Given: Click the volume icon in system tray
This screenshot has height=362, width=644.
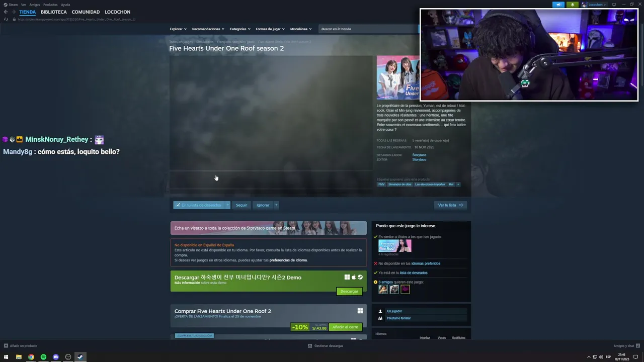Looking at the screenshot, I should point(601,357).
